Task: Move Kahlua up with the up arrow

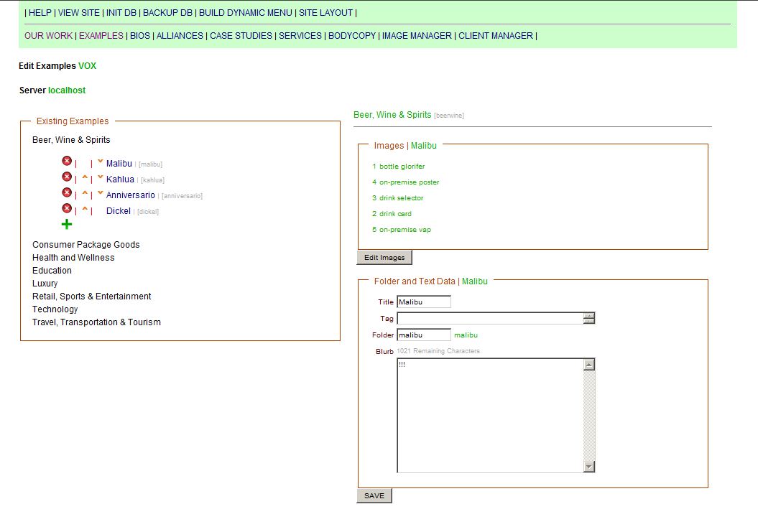Action: point(85,177)
